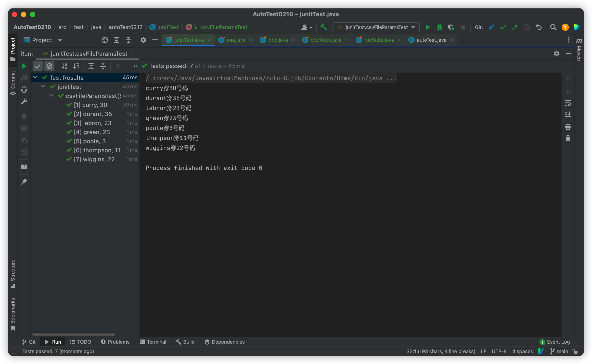Toggle auto-test rerun icon

click(x=24, y=90)
